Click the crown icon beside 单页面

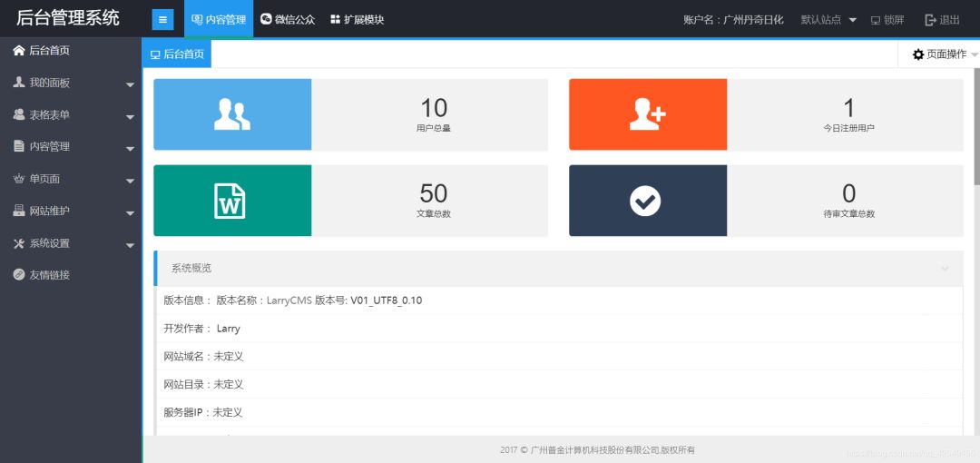[19, 179]
